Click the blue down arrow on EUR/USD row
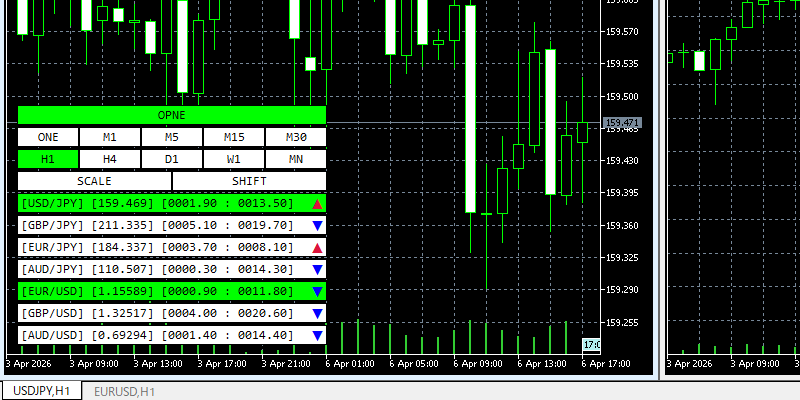This screenshot has height=400, width=800. tap(317, 292)
